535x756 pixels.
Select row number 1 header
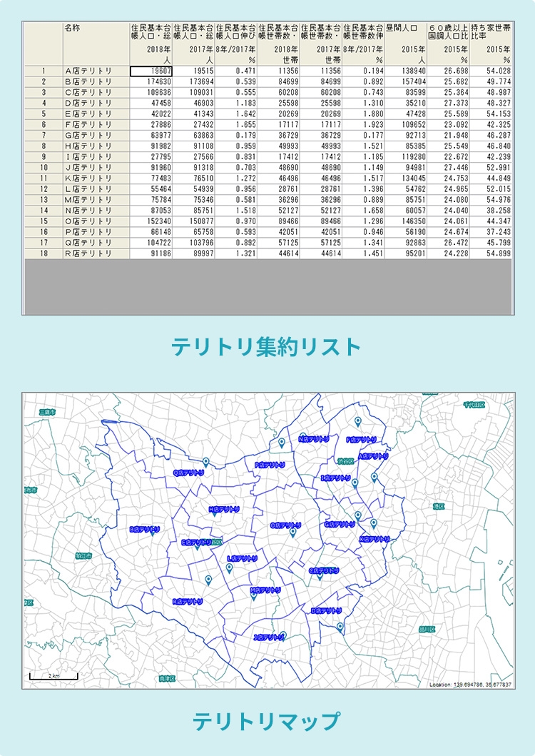click(44, 71)
